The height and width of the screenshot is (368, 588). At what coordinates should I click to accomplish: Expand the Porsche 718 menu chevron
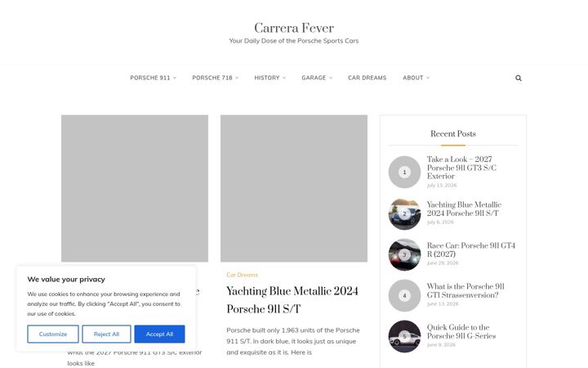[x=237, y=79]
